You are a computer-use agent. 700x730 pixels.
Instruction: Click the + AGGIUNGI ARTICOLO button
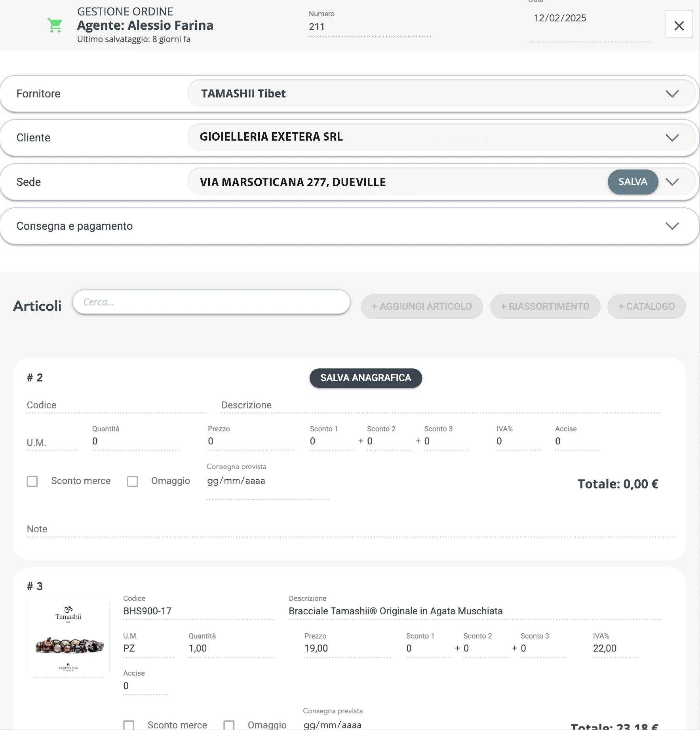click(422, 306)
